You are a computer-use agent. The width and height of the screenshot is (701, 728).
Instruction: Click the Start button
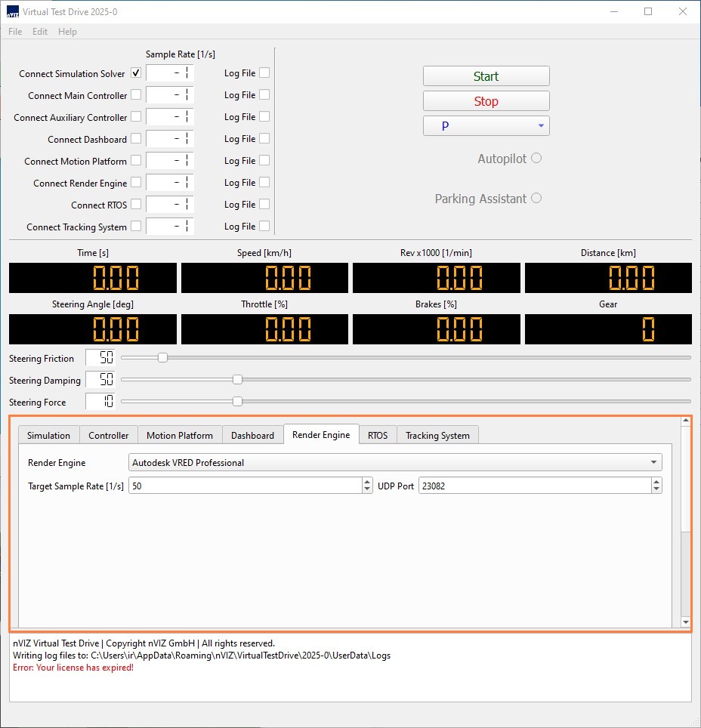(x=486, y=76)
